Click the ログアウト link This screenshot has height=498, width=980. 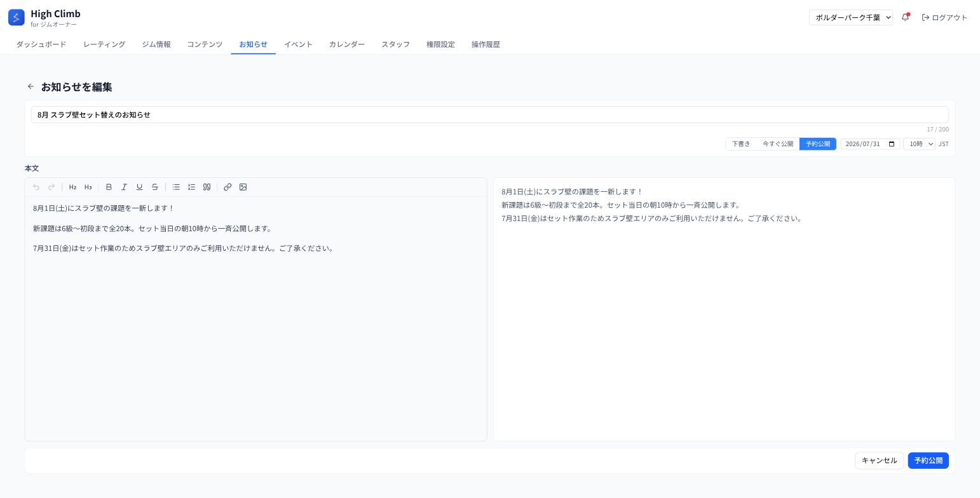tap(944, 17)
